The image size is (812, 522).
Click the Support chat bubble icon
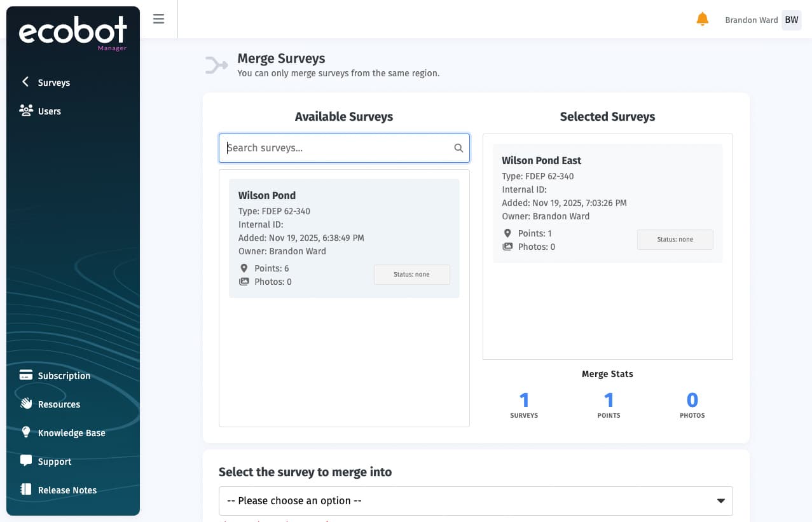[x=25, y=461]
